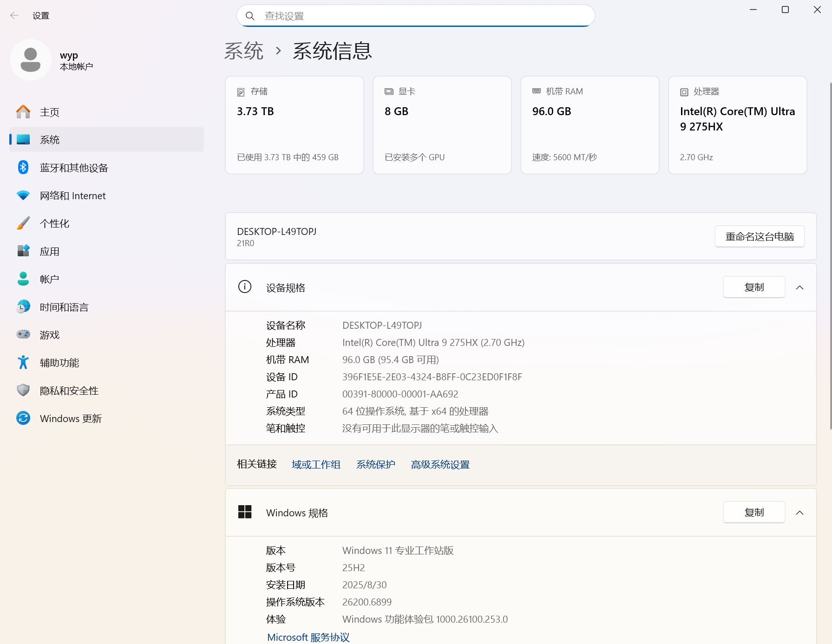Click the vertical scrollbar on the right
The width and height of the screenshot is (832, 644).
(x=830, y=255)
